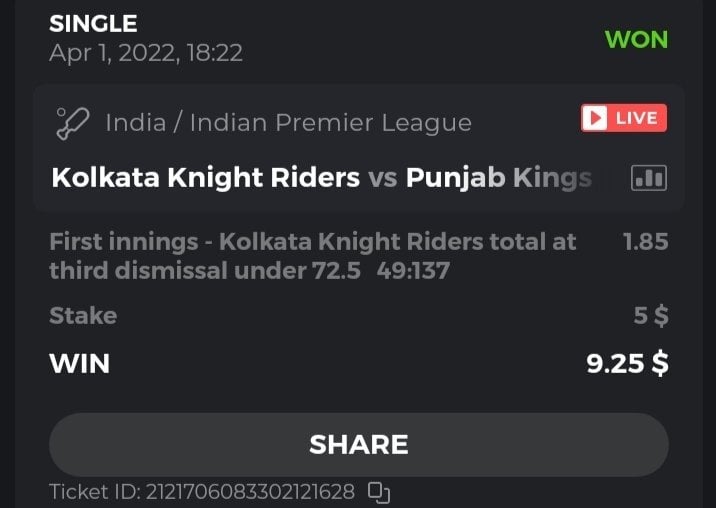716x508 pixels.
Task: Click the 5 $ stake amount
Action: click(x=650, y=316)
